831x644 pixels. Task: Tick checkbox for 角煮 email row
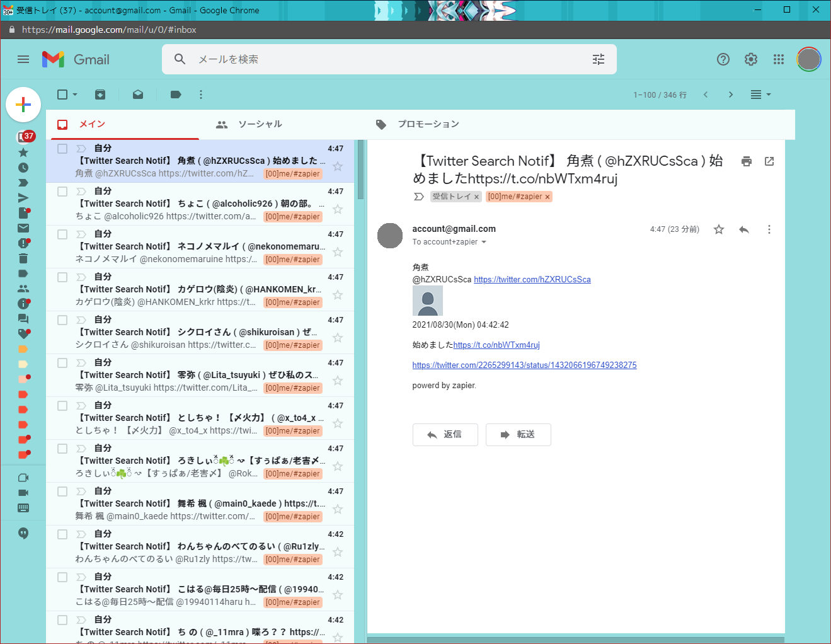pos(62,149)
